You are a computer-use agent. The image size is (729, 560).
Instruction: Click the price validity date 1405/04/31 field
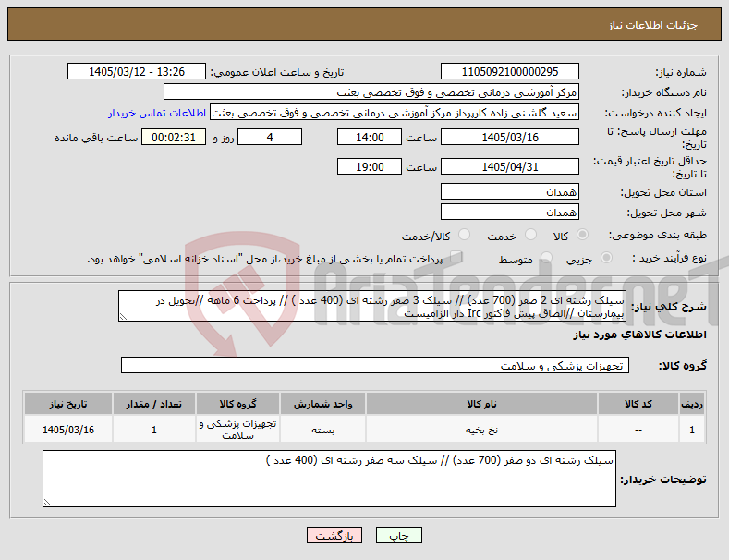pyautogui.click(x=509, y=166)
